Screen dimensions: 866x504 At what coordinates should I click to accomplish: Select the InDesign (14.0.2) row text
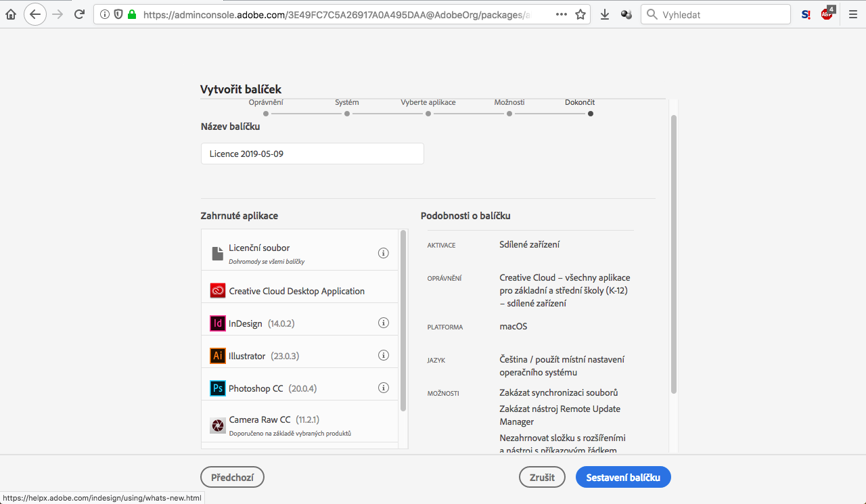click(x=261, y=323)
